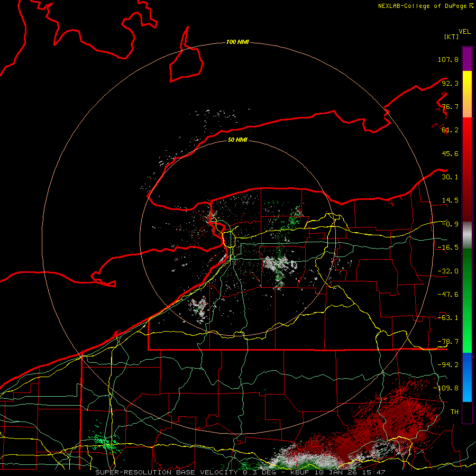This screenshot has width=476, height=476.
Task: Click the -94.2 legend value
Action: (x=448, y=364)
